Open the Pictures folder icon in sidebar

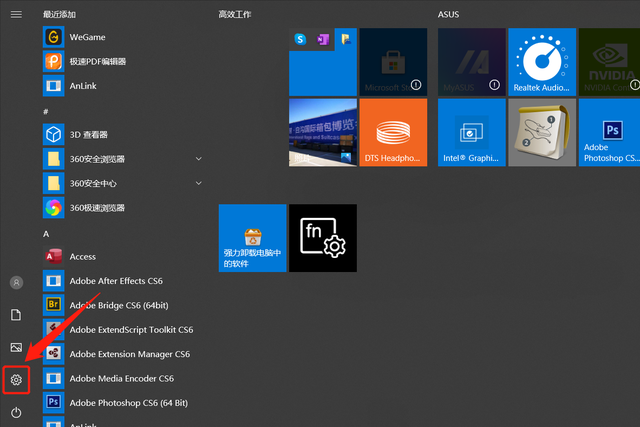pyautogui.click(x=16, y=347)
